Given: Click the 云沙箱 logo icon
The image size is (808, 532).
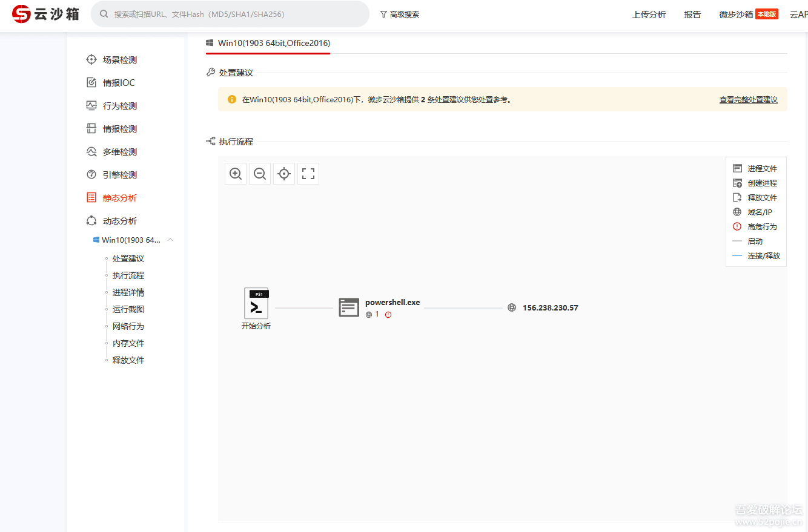Looking at the screenshot, I should pos(21,14).
